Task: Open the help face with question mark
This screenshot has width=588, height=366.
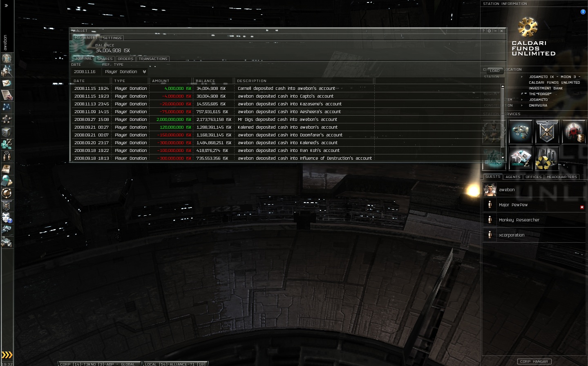Action: [x=7, y=217]
